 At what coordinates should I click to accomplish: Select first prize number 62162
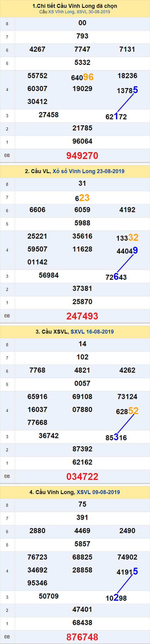tap(82, 463)
